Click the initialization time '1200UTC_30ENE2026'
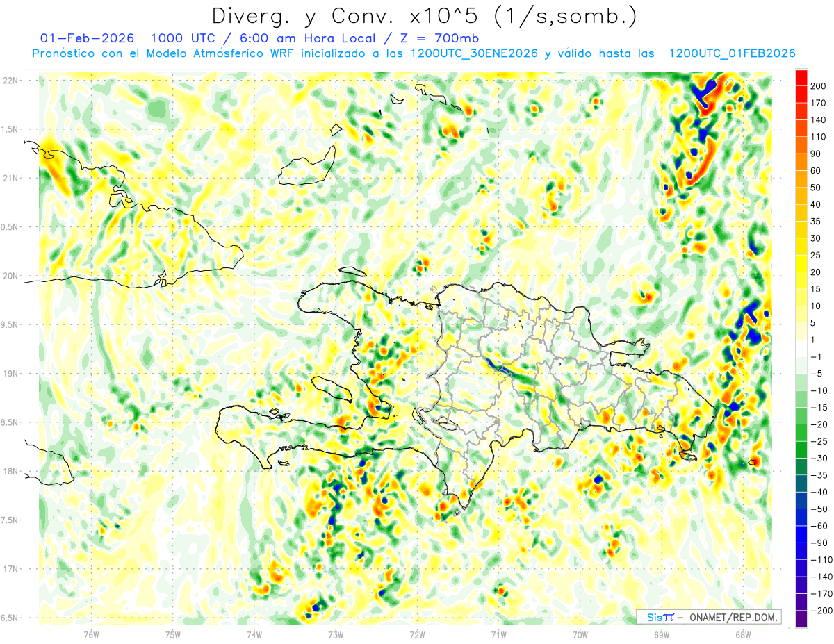 [474, 53]
